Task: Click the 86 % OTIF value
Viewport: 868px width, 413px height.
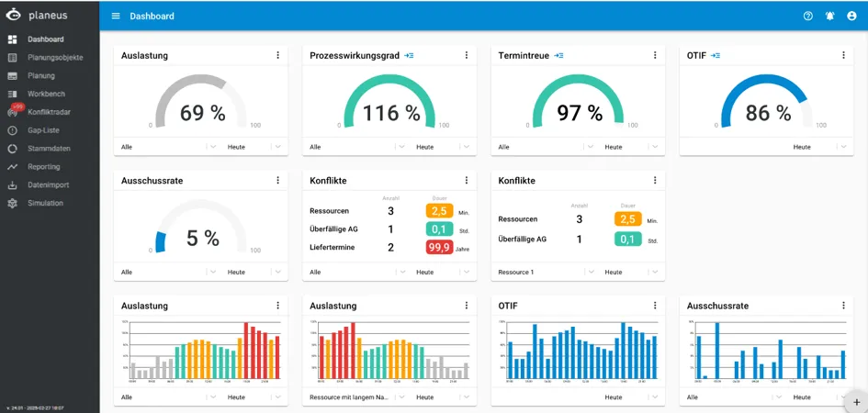Action: click(x=768, y=113)
